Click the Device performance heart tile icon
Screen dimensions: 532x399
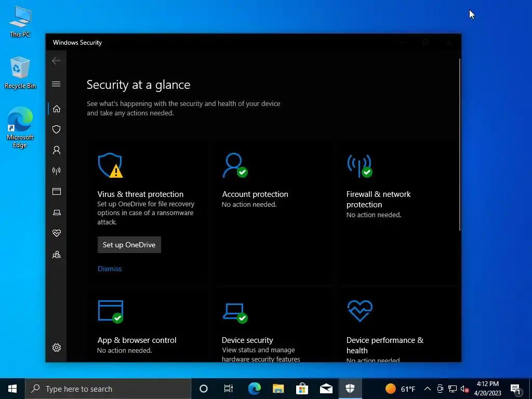coord(360,311)
